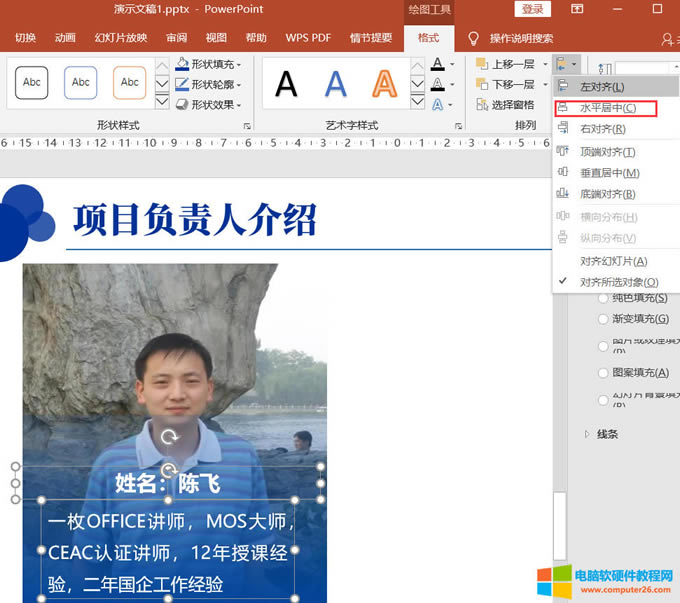Expand the 线条 section
680x603 pixels.
(x=586, y=434)
